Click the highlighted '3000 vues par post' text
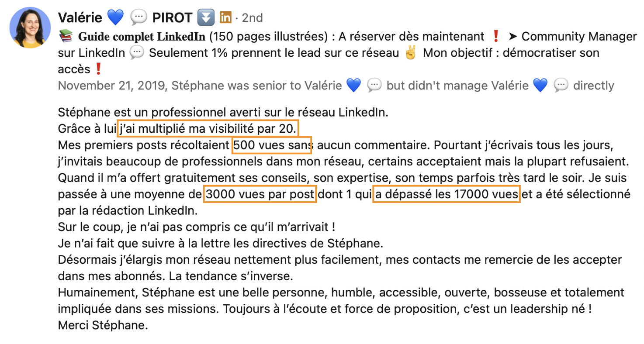Viewport: 644px width, 344px height. pyautogui.click(x=260, y=194)
